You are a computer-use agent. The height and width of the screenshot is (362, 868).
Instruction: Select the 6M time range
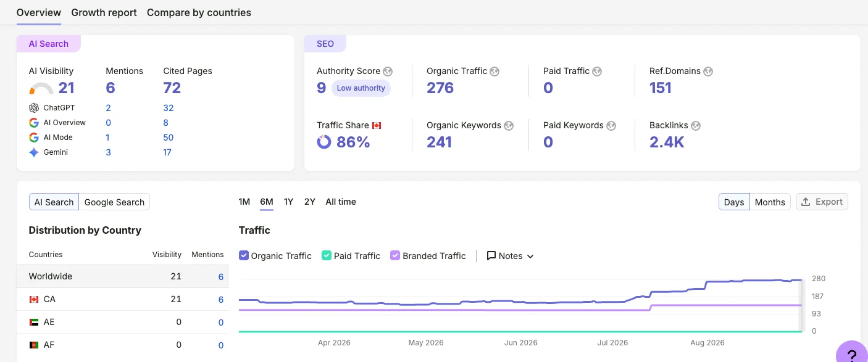[x=267, y=202]
